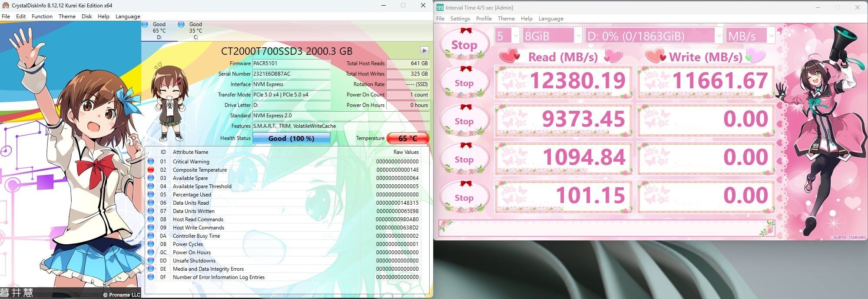Click the next disk arrow button
This screenshot has height=299, width=868.
[424, 50]
